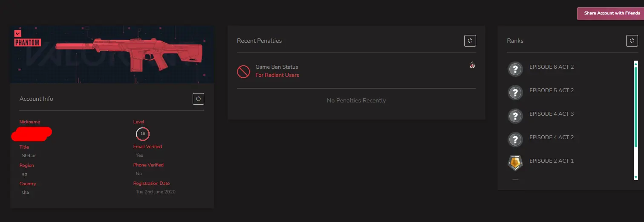Click the For Radiant Users link
Viewport: 644px width, 222px height.
[x=277, y=75]
